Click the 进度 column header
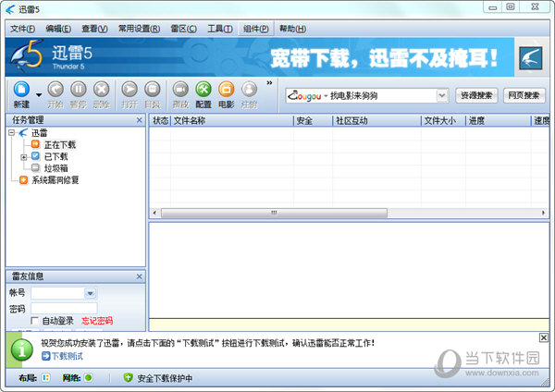This screenshot has height=392, width=555. (499, 120)
